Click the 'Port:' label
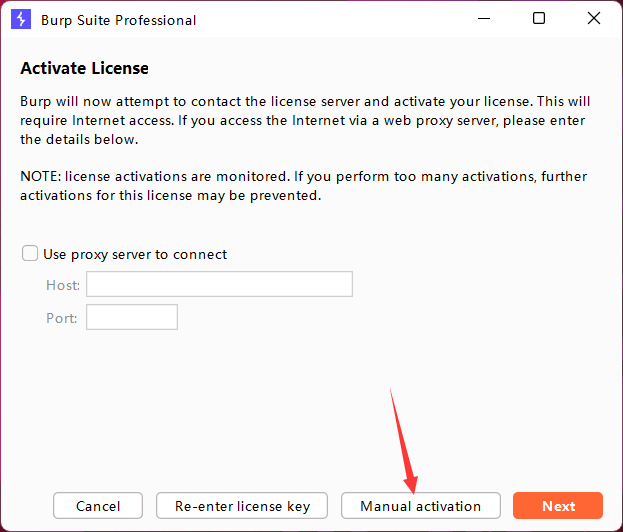Viewport: 623px width, 532px height. pos(62,317)
